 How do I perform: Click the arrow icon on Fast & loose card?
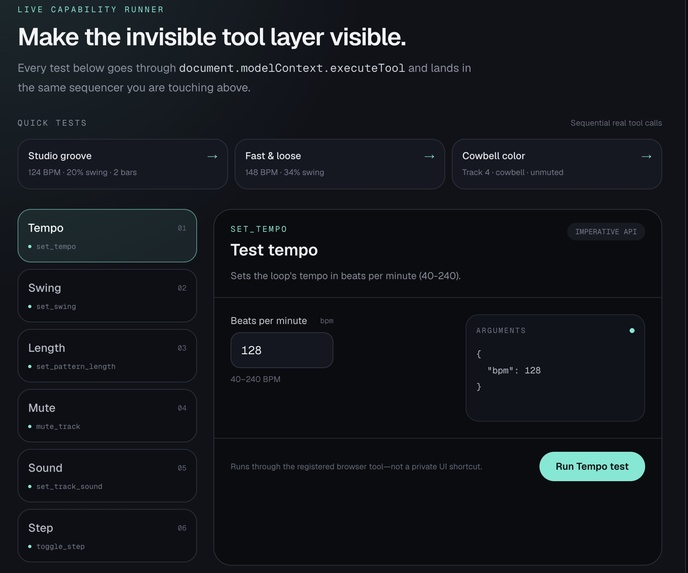(429, 157)
